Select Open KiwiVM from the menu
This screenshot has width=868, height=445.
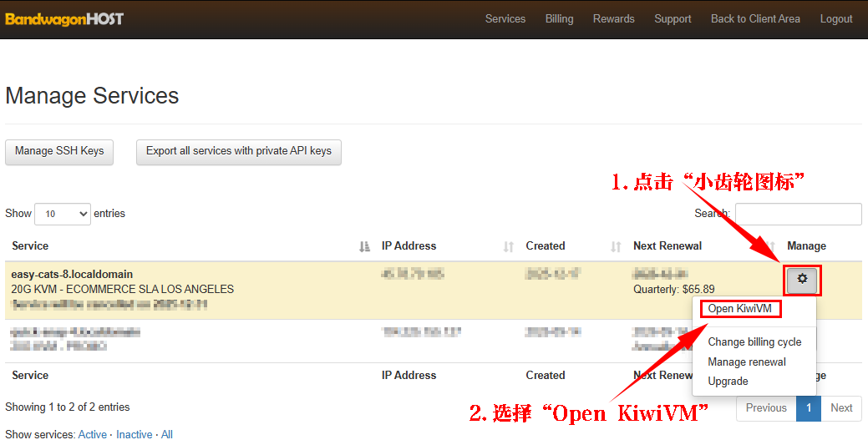coord(739,309)
